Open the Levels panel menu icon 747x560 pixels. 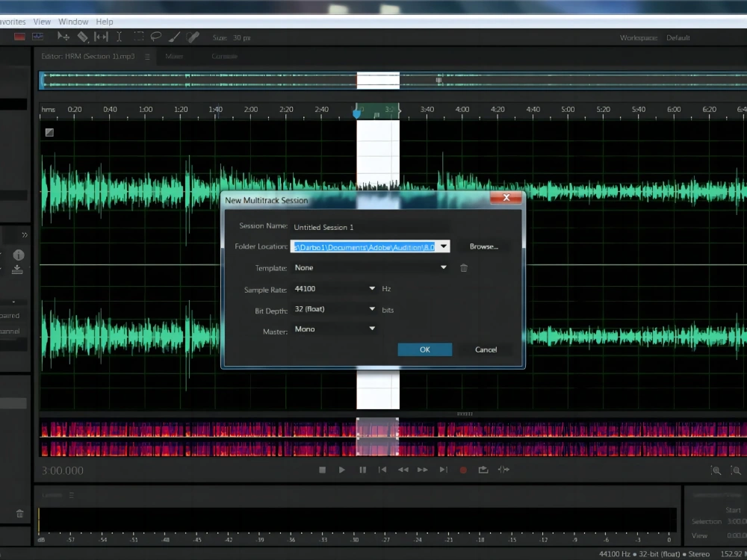pos(72,495)
